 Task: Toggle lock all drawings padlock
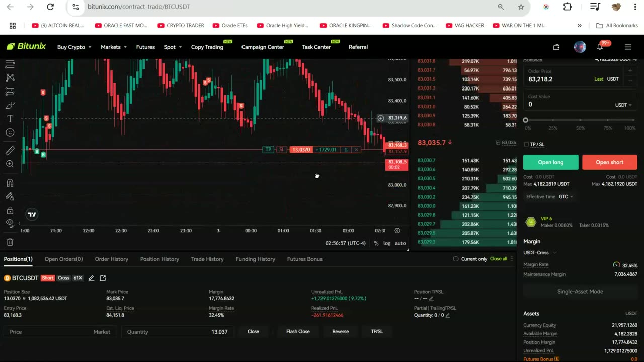pyautogui.click(x=10, y=210)
